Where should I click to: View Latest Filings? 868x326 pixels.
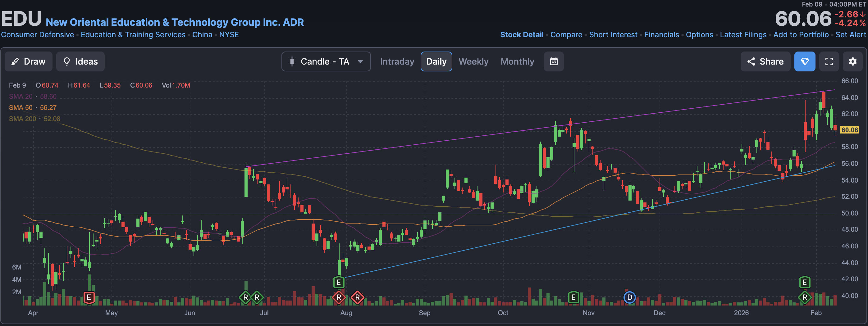click(x=743, y=35)
